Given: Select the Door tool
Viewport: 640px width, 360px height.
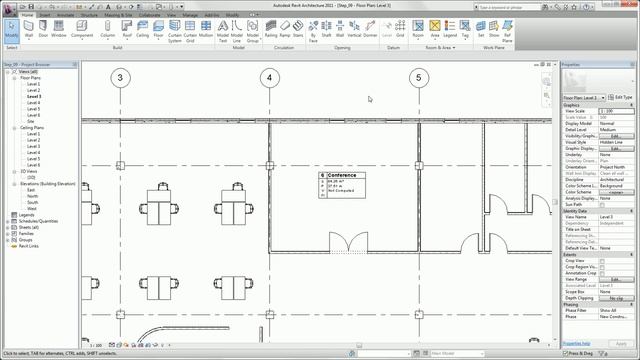Looking at the screenshot, I should 43,29.
